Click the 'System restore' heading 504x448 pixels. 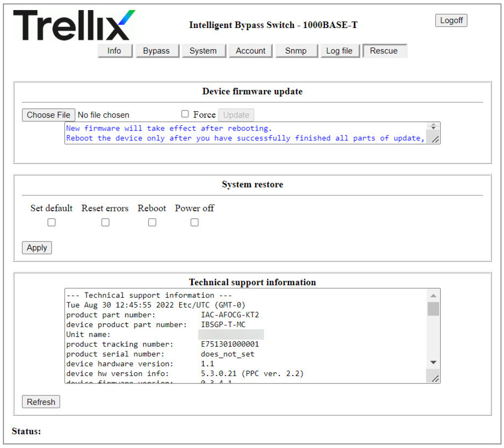(252, 184)
